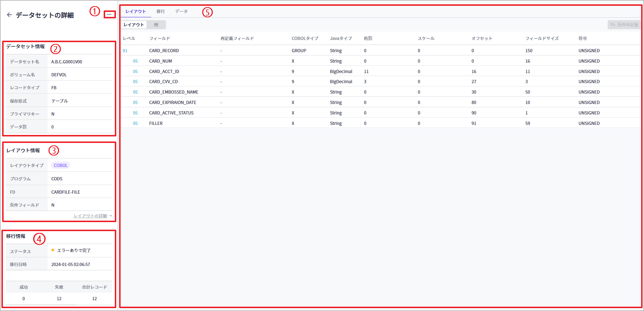This screenshot has height=311, width=644.
Task: Select the FILLER field row
Action: [380, 123]
